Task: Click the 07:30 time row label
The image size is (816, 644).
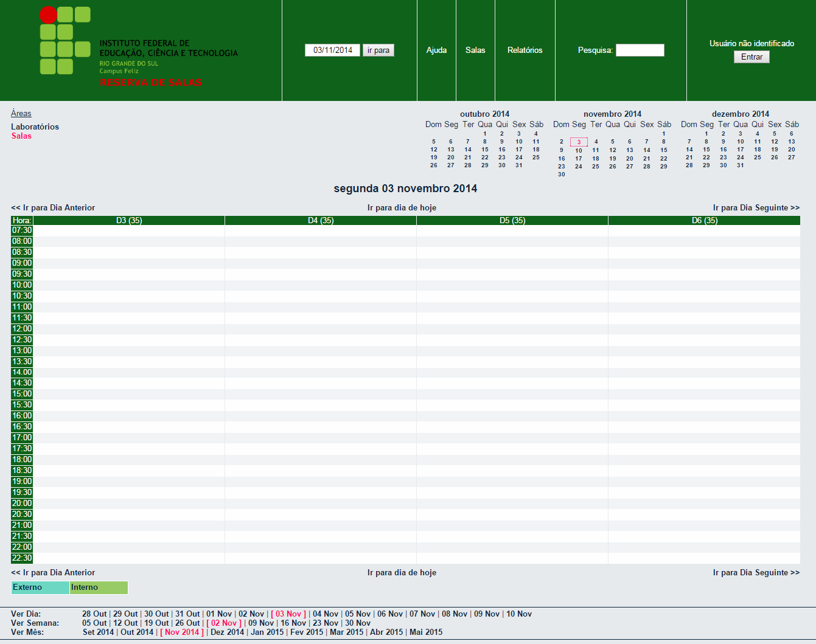Action: coord(22,230)
